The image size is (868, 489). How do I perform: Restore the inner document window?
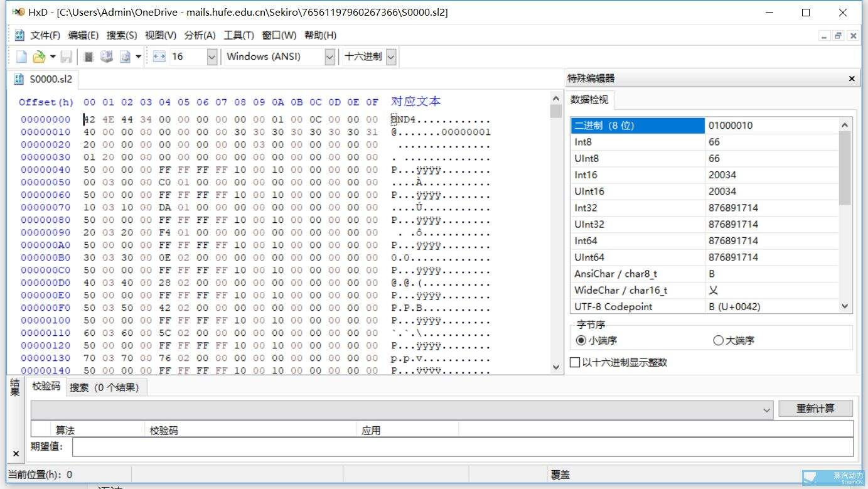pos(839,36)
